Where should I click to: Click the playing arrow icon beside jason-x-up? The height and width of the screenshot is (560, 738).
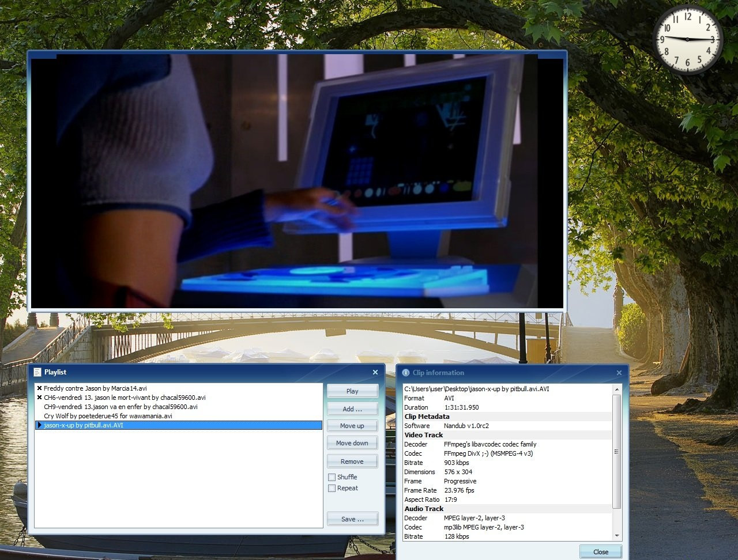point(39,425)
